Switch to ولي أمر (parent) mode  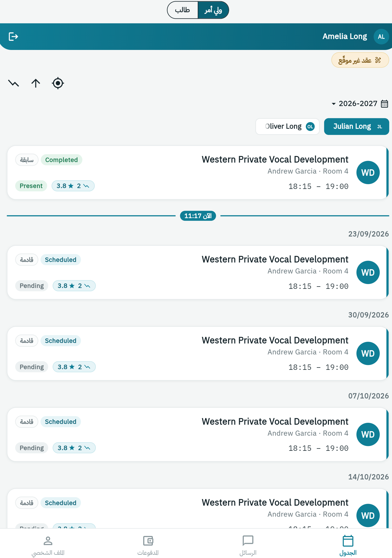[x=213, y=10]
